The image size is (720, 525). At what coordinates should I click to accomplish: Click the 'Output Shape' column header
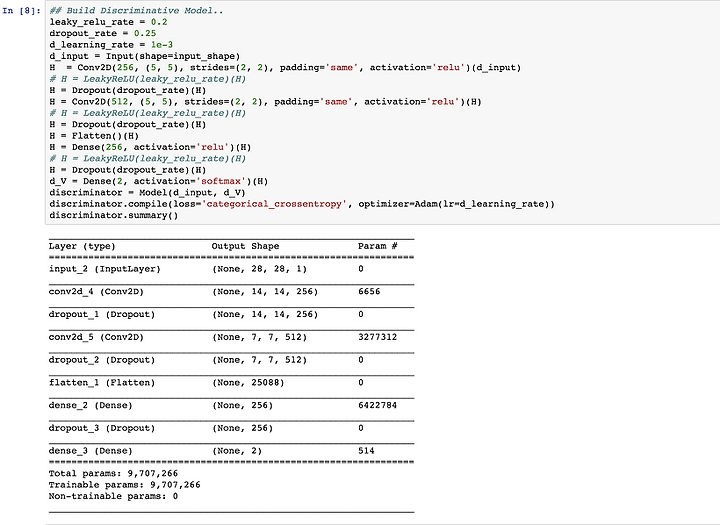[x=245, y=246]
